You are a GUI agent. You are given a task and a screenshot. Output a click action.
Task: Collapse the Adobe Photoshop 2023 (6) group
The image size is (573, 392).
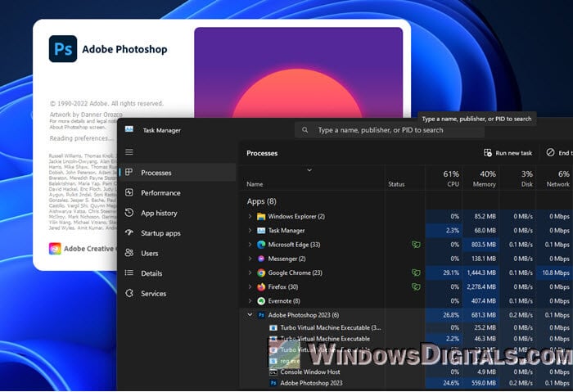pos(250,314)
